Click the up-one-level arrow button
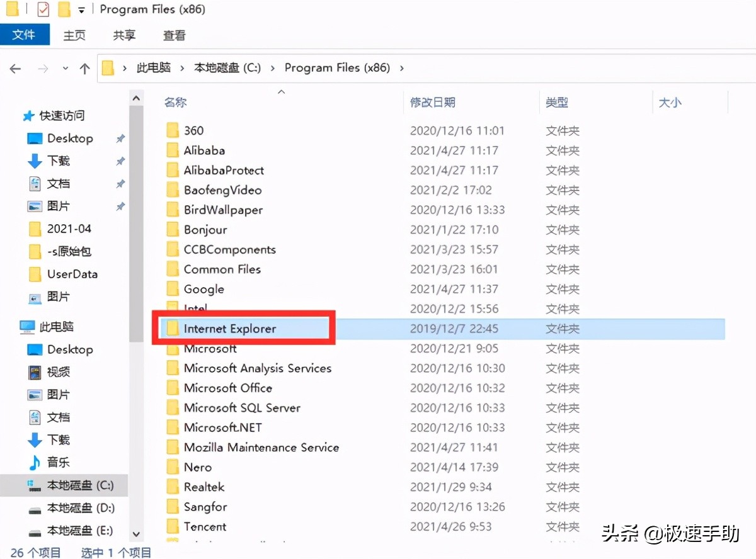 tap(85, 68)
